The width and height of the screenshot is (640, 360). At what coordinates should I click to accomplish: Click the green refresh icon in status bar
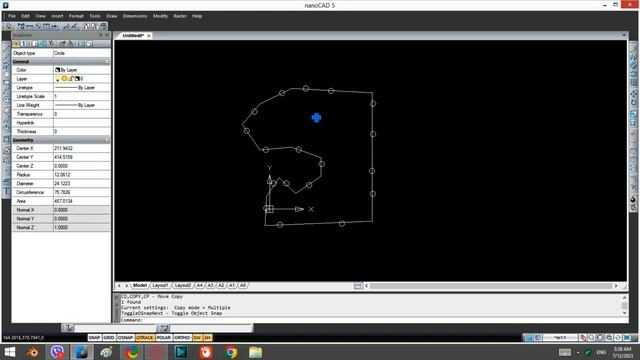point(618,338)
